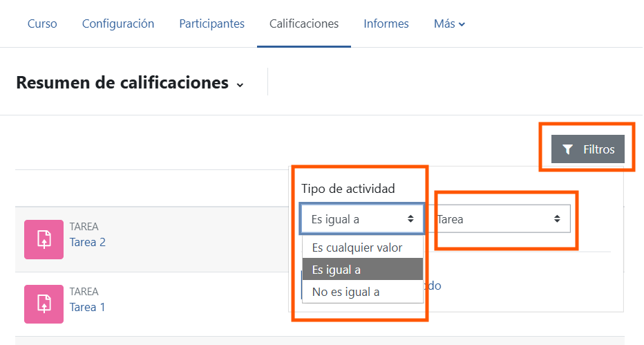Open the Curso tab
The image size is (644, 345).
pos(42,24)
